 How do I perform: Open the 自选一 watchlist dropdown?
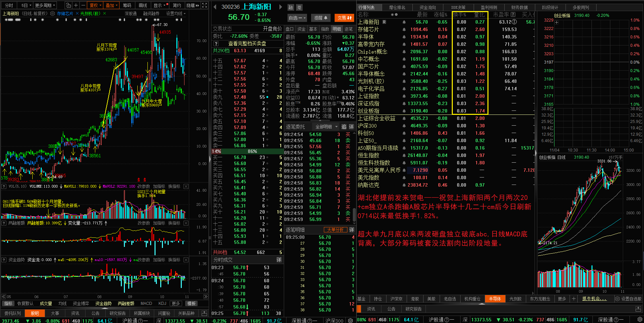click(297, 18)
